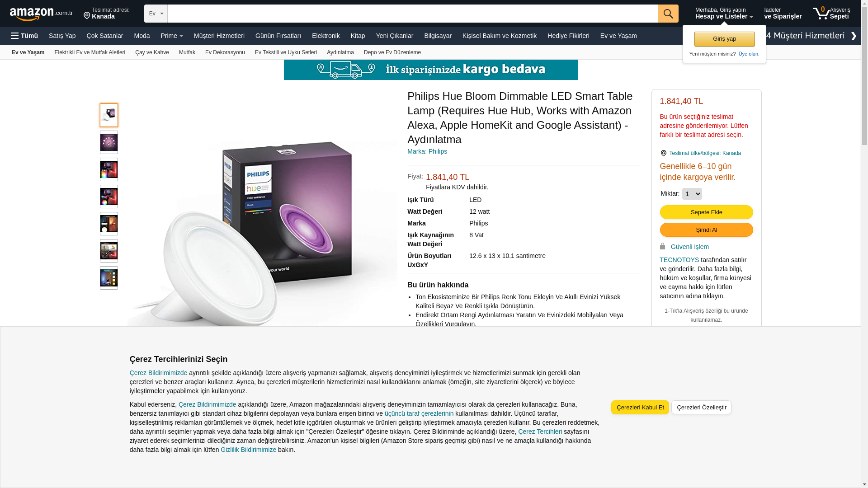Open the Amazon.com.tr logo homepage

coord(41,14)
